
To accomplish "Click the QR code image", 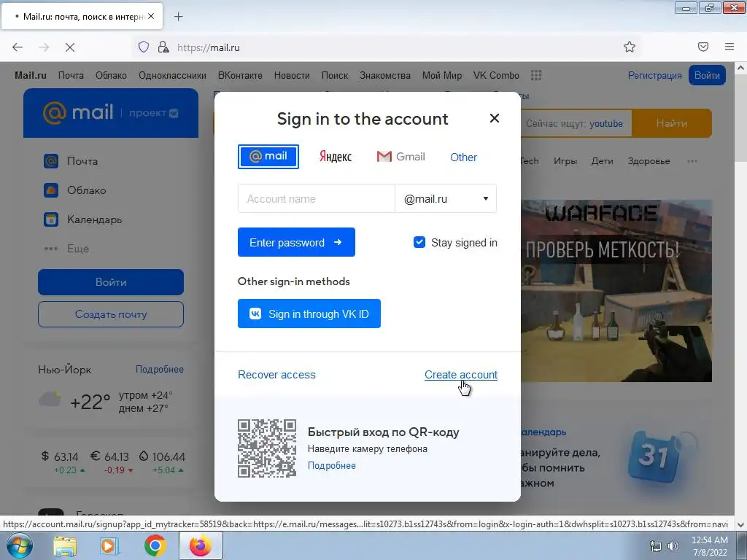I will tap(267, 448).
